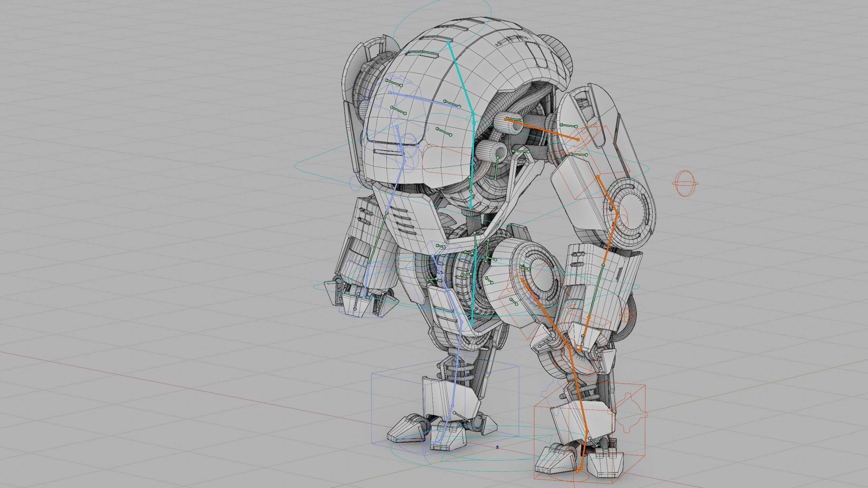Select the green forearm bone on the orange-rigged arm
The image size is (868, 488).
(x=596, y=291)
